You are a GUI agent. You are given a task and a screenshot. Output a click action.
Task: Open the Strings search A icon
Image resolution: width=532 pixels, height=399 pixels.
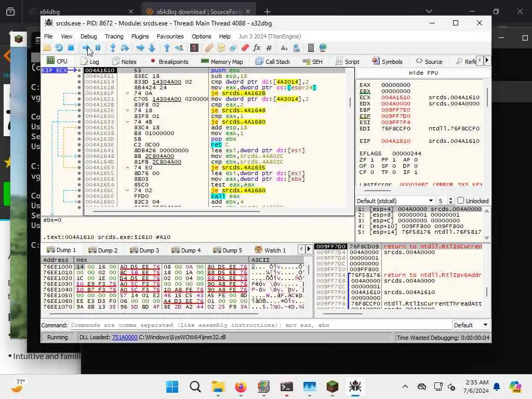(284, 48)
